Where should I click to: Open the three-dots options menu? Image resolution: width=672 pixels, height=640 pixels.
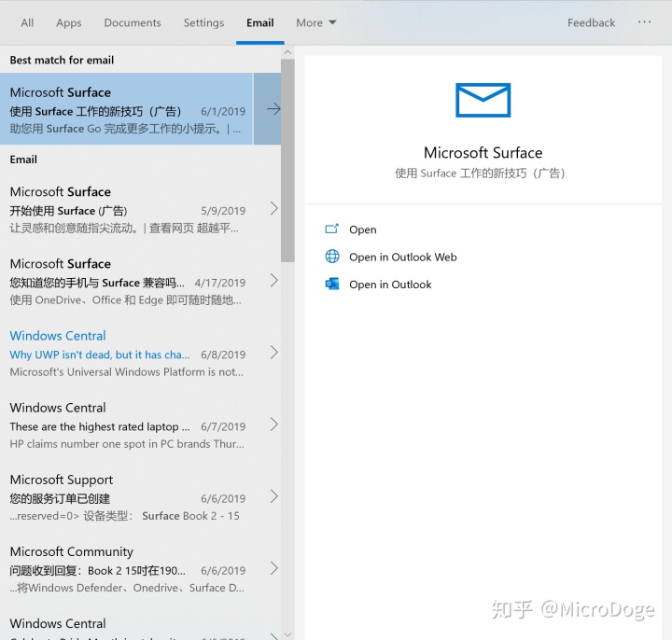tap(644, 21)
